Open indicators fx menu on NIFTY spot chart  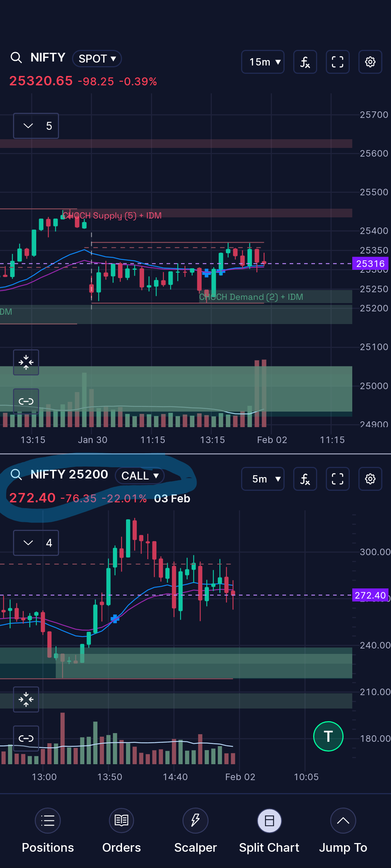[x=305, y=62]
